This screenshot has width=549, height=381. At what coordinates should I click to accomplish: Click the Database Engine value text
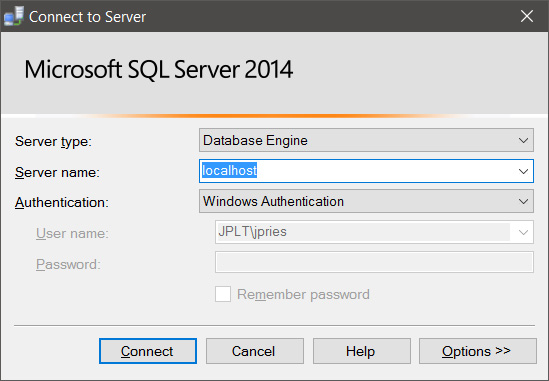pos(255,140)
